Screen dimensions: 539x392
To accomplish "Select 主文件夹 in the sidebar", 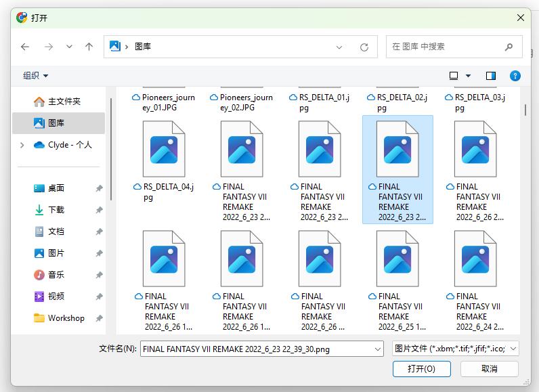I will (x=58, y=102).
